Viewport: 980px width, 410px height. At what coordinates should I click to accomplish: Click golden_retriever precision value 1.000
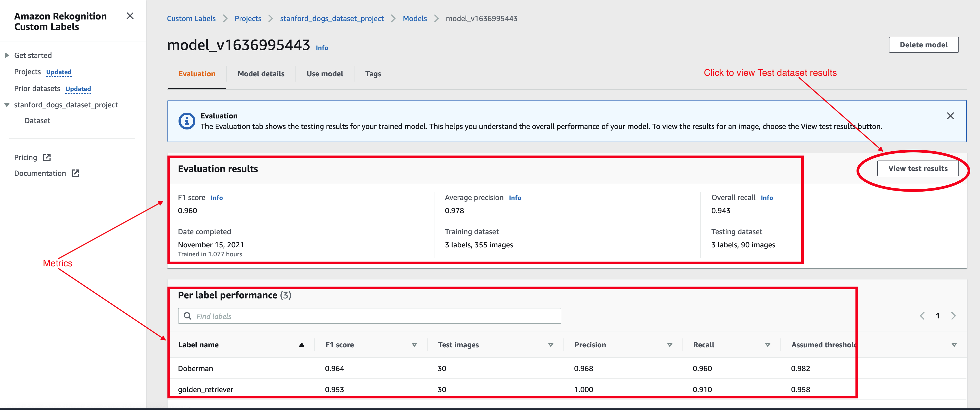(583, 390)
